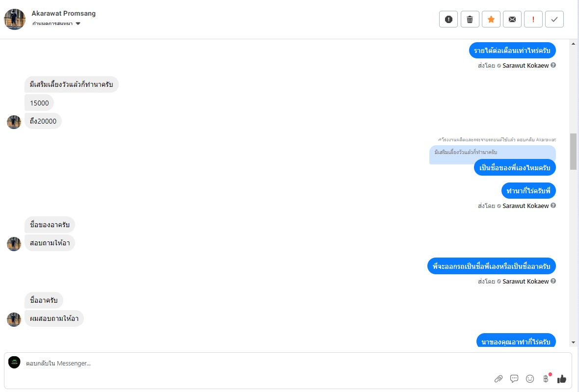Click the first Sarawut Kokaew sender name
579x392 pixels.
tap(526, 65)
